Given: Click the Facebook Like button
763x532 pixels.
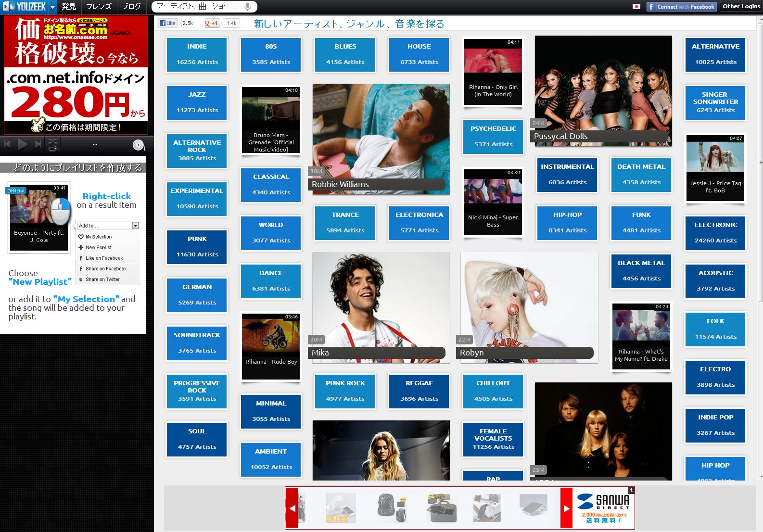Looking at the screenshot, I should click(167, 23).
